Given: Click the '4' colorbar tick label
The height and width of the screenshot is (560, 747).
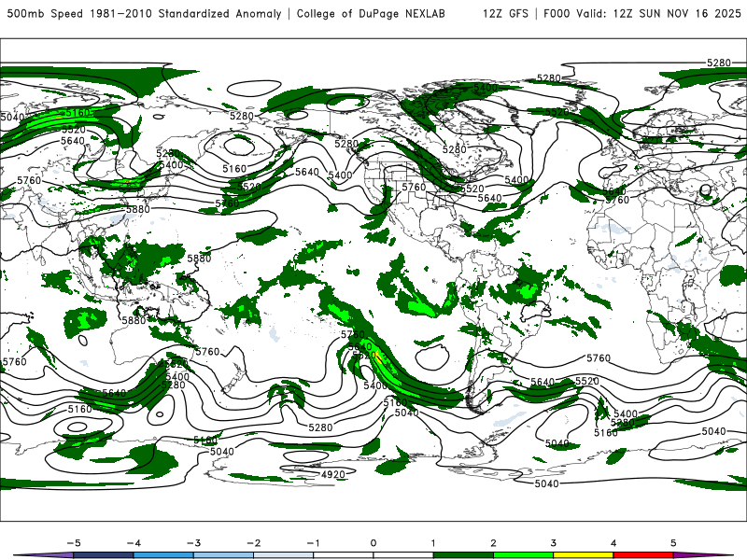Looking at the screenshot, I should coord(613,543).
